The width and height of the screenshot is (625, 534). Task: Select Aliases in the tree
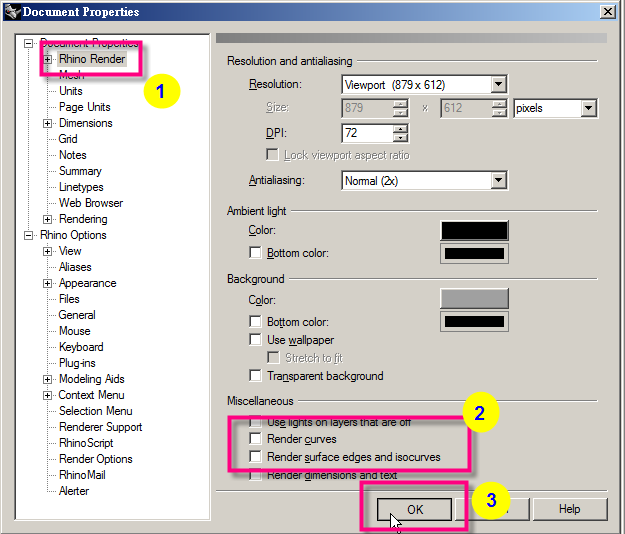75,267
